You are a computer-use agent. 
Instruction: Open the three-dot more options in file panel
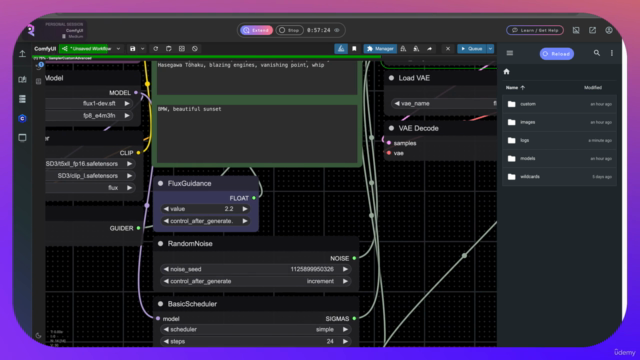click(x=612, y=53)
